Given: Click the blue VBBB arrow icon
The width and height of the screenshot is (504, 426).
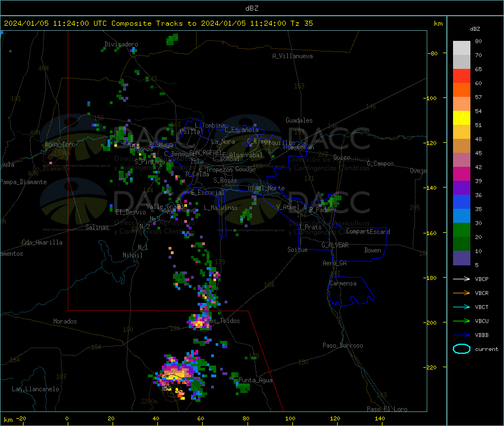Looking at the screenshot, I should [x=461, y=335].
